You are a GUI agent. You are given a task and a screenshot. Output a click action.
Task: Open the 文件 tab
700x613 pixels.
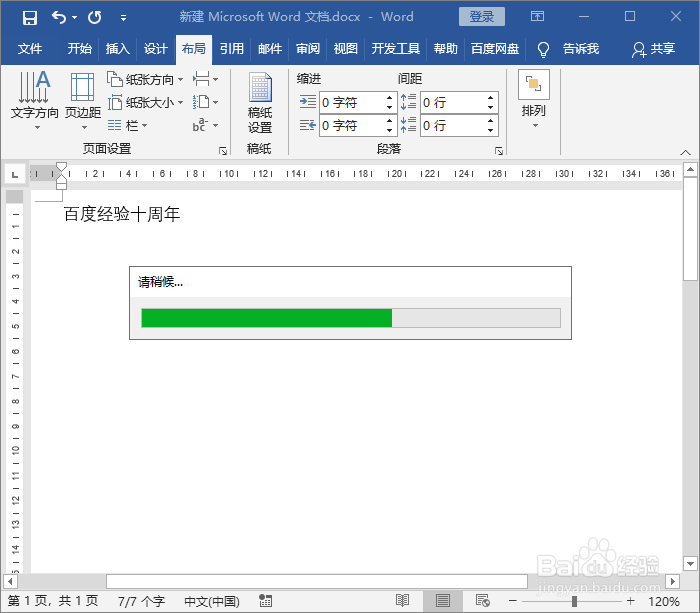pyautogui.click(x=30, y=48)
